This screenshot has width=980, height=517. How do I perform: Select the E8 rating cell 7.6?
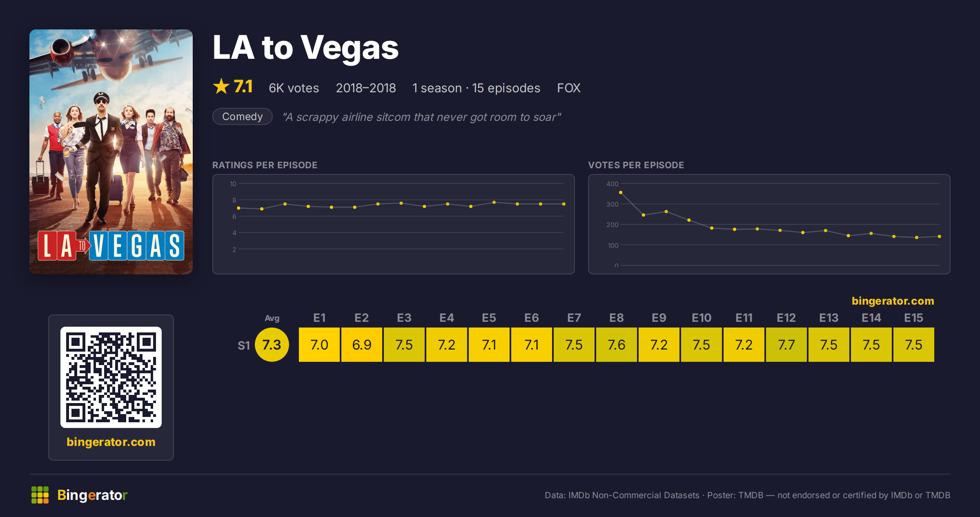point(617,345)
